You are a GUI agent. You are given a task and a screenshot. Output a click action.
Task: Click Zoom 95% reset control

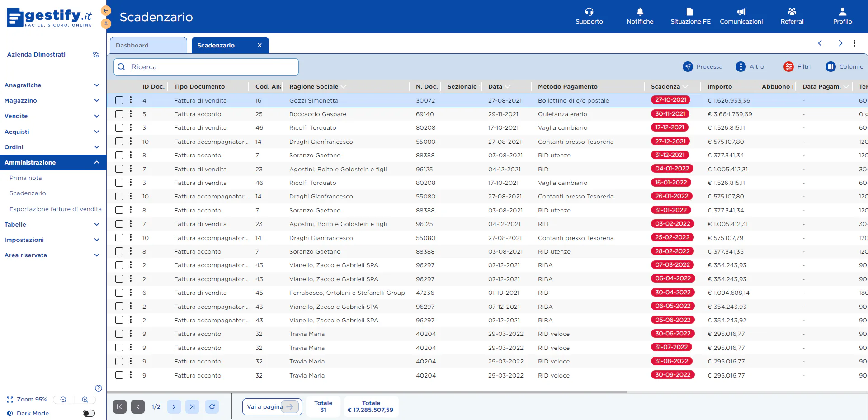[x=27, y=400]
